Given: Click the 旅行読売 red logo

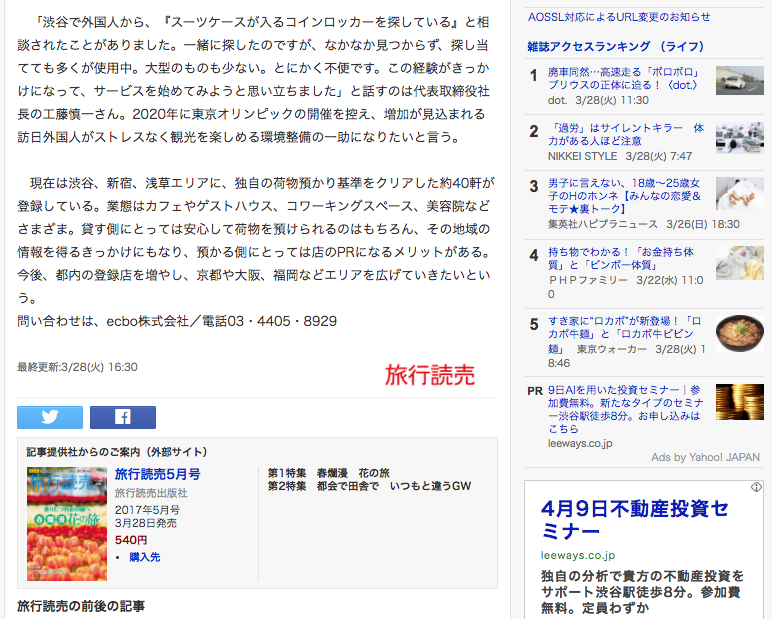Looking at the screenshot, I should click(429, 375).
